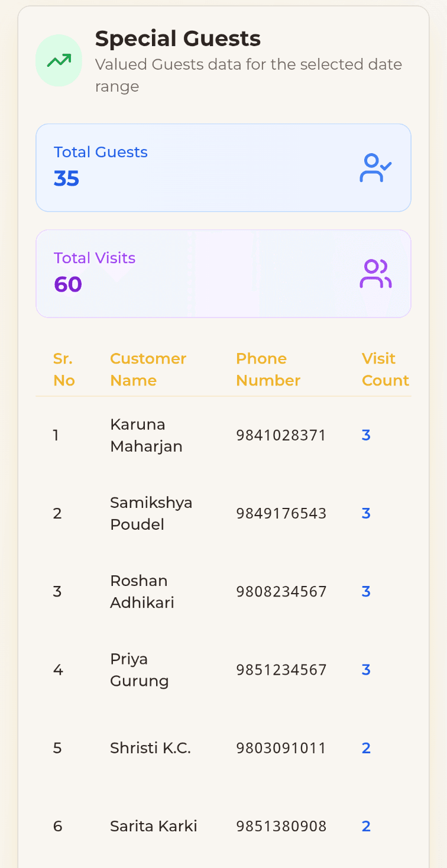Select Shristi K.C. customer entry
Screen dimensions: 447x868
[150, 748]
